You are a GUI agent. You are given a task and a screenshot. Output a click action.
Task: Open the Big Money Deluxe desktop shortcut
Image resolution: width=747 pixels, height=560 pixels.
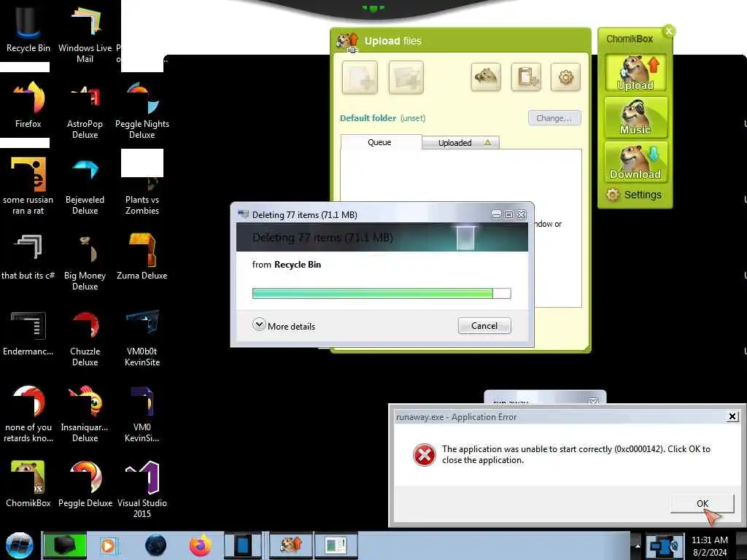[x=85, y=261]
